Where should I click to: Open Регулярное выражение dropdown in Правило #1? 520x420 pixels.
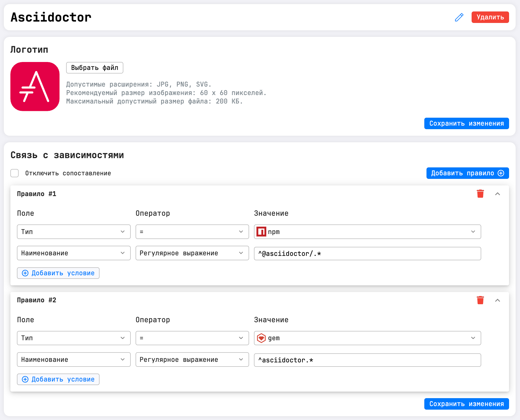[192, 253]
